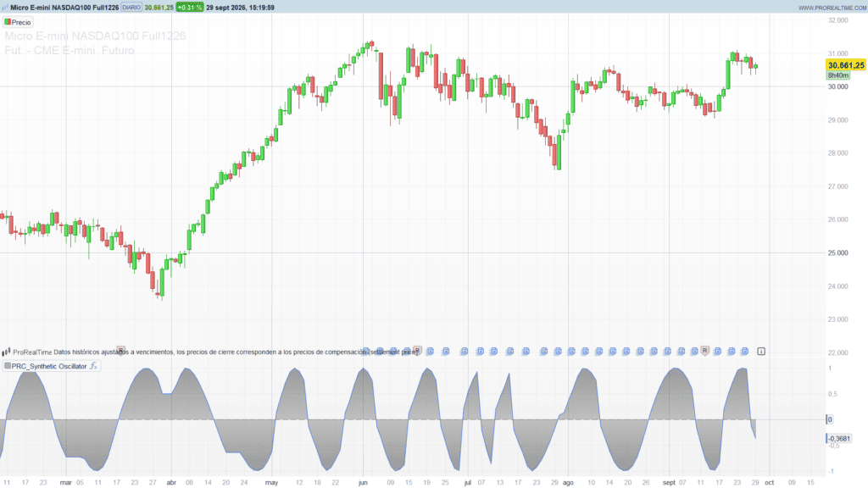
Task: Click the fx formula icon of PRC_Synthetic Oscillator
Action: 93,366
